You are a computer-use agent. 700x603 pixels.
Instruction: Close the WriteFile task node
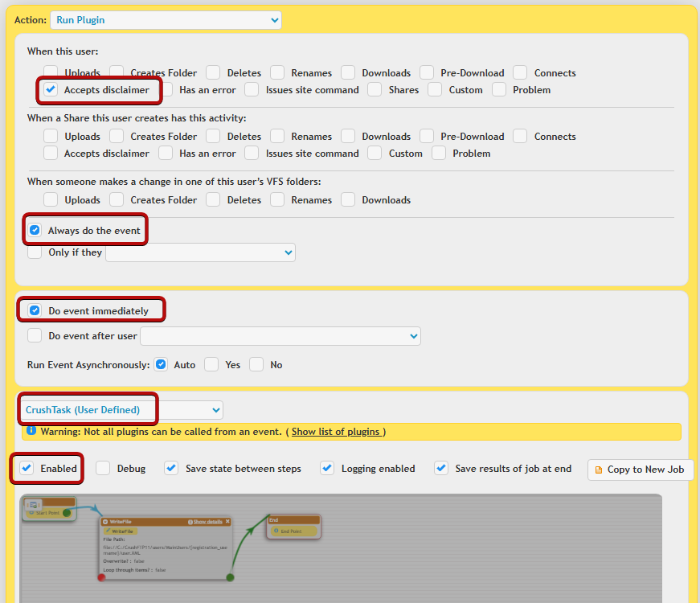pyautogui.click(x=227, y=522)
